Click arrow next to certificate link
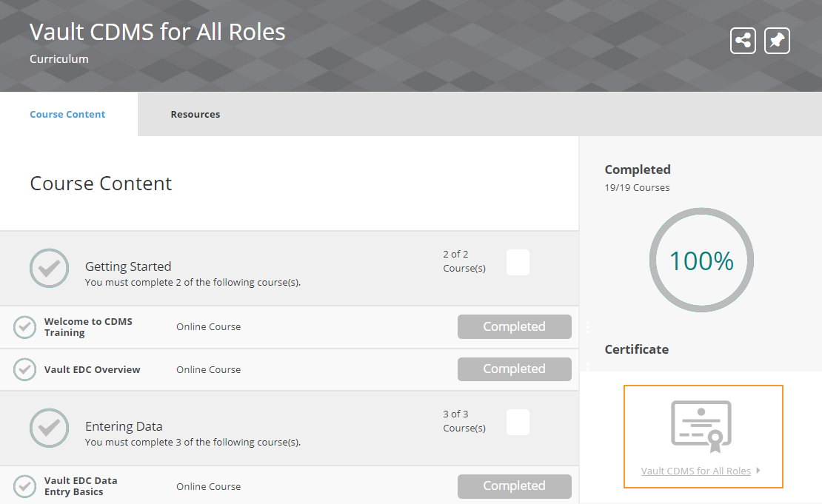Viewport: 822px width, 504px height. coord(758,471)
